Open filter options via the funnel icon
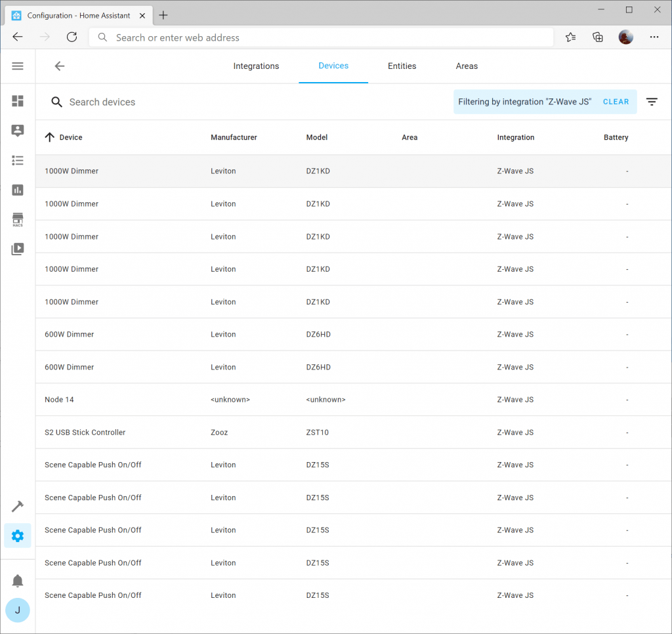Viewport: 672px width, 634px height. click(x=652, y=102)
